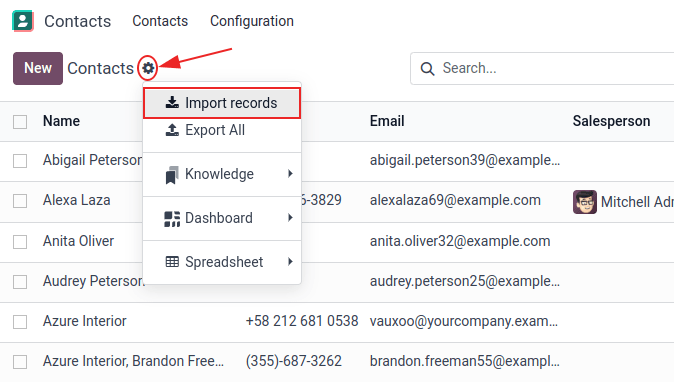Click the Contacts app logo icon
Screen dimensions: 674x382
click(23, 21)
